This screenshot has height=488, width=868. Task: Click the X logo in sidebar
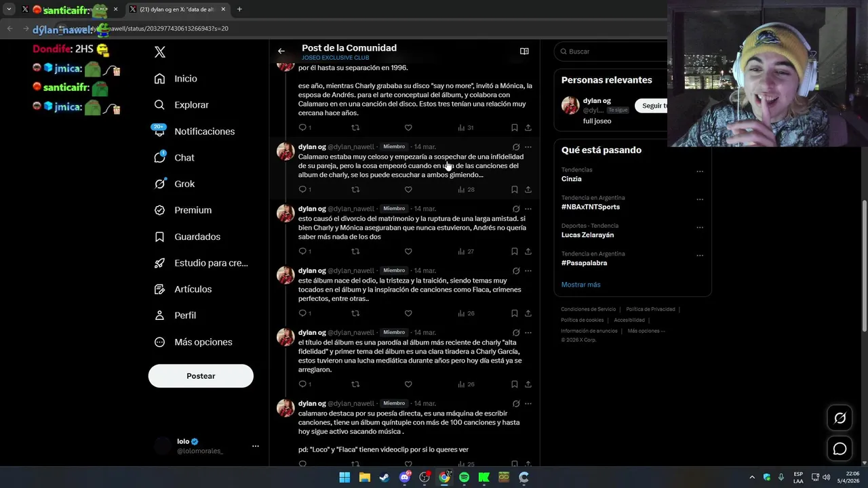tap(160, 52)
